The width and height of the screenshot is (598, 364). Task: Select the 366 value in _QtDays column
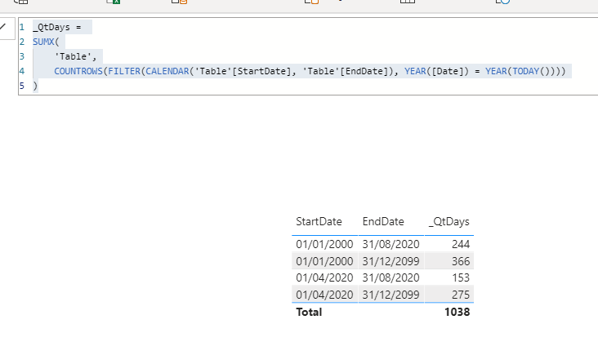pyautogui.click(x=461, y=261)
